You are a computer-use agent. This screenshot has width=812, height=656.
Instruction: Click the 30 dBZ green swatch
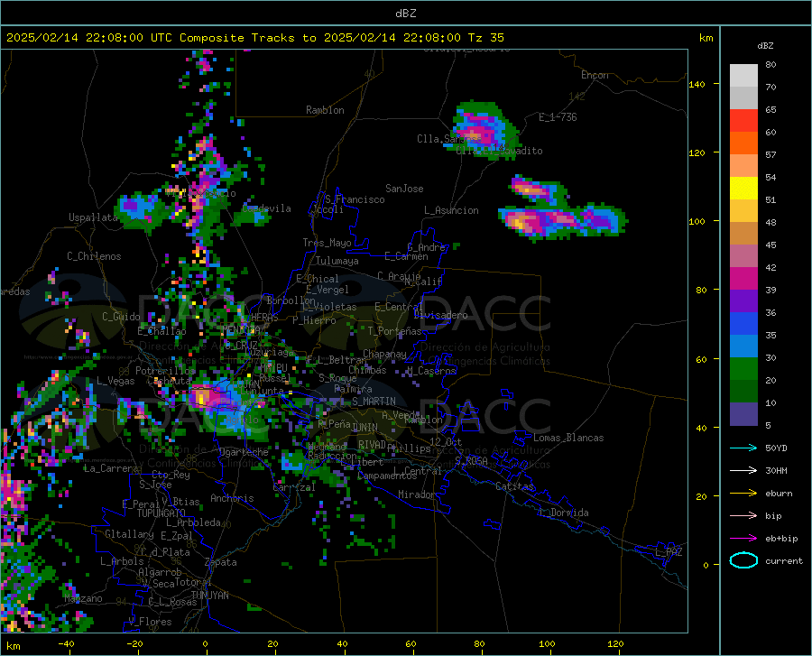[743, 369]
